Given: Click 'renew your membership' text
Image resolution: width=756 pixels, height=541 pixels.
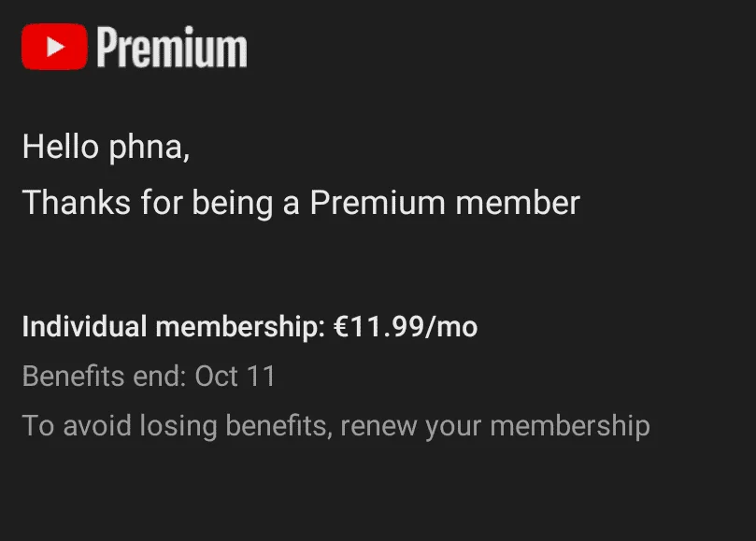Looking at the screenshot, I should click(x=495, y=426).
